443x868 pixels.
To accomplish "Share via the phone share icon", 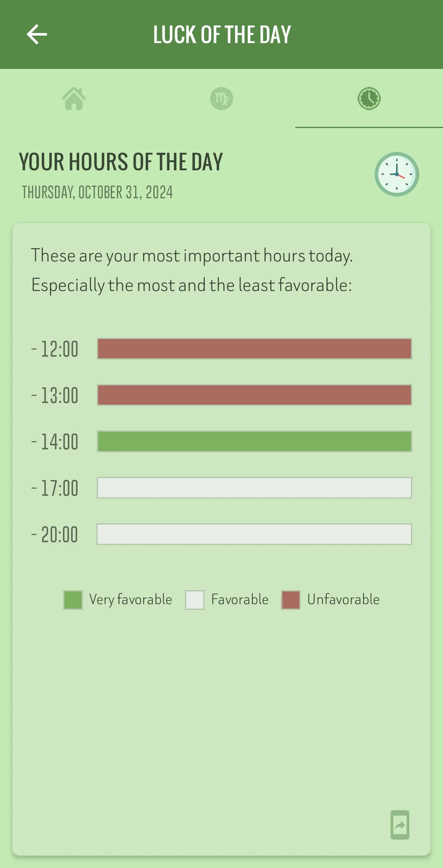I will click(400, 824).
